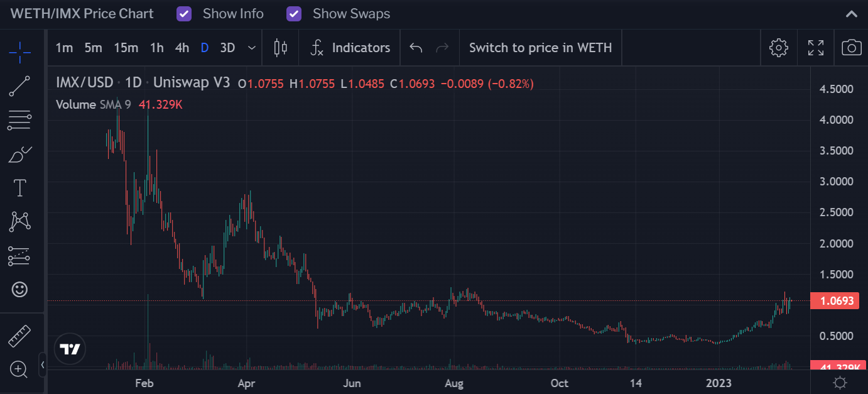Click the 1.0693 price axis label
This screenshot has height=394, width=868.
pos(835,301)
